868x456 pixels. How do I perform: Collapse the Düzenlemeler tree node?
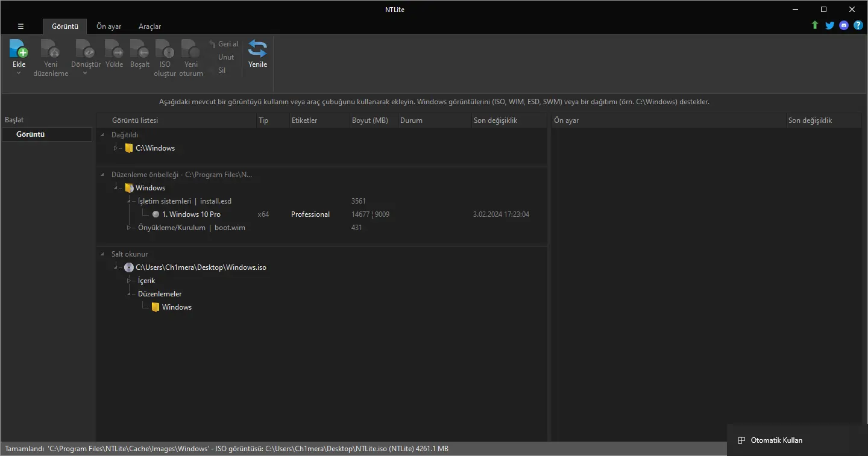pos(129,294)
